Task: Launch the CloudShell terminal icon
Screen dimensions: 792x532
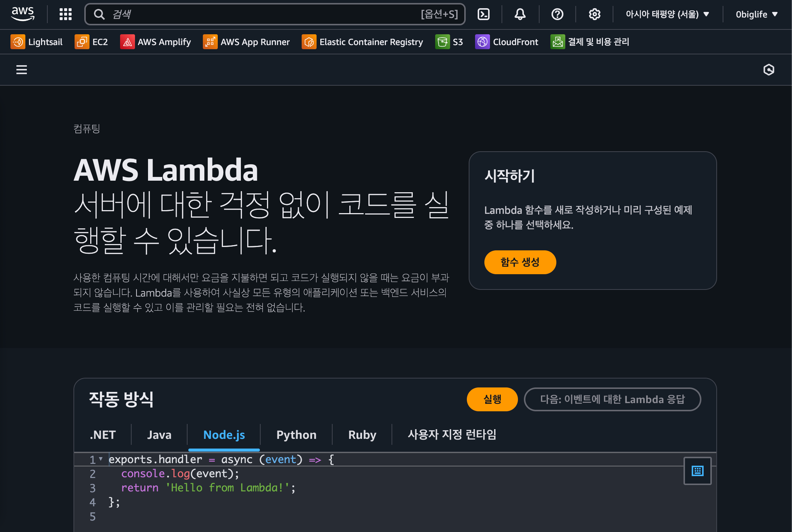Action: point(484,14)
